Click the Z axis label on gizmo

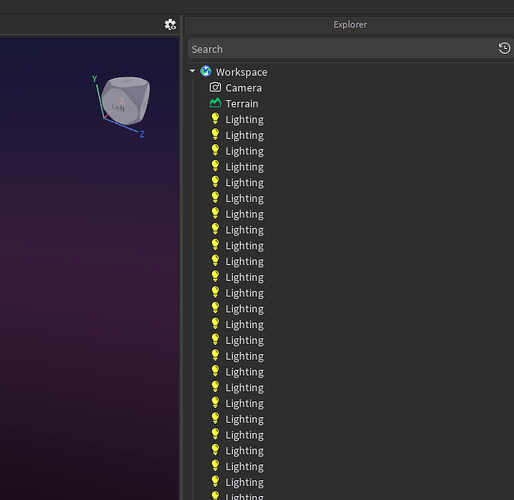coord(142,134)
